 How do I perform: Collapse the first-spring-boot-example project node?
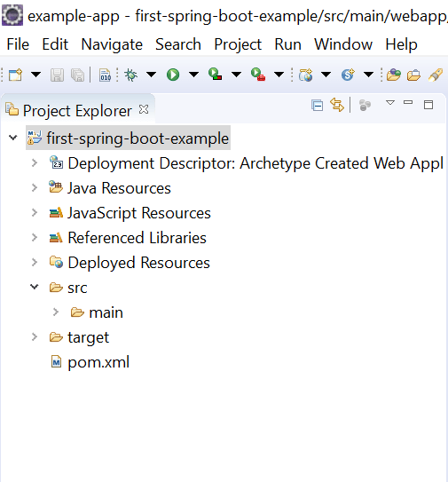coord(13,138)
